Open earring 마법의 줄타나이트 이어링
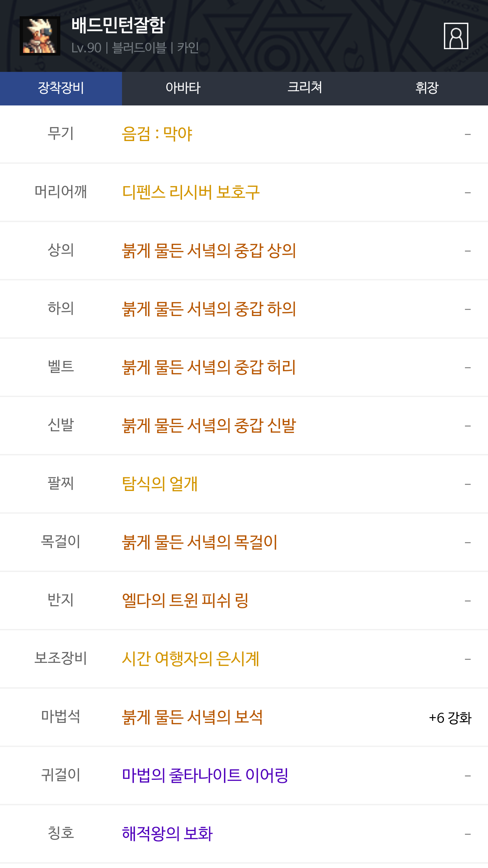Screen dimensions: 488x868 (205, 775)
